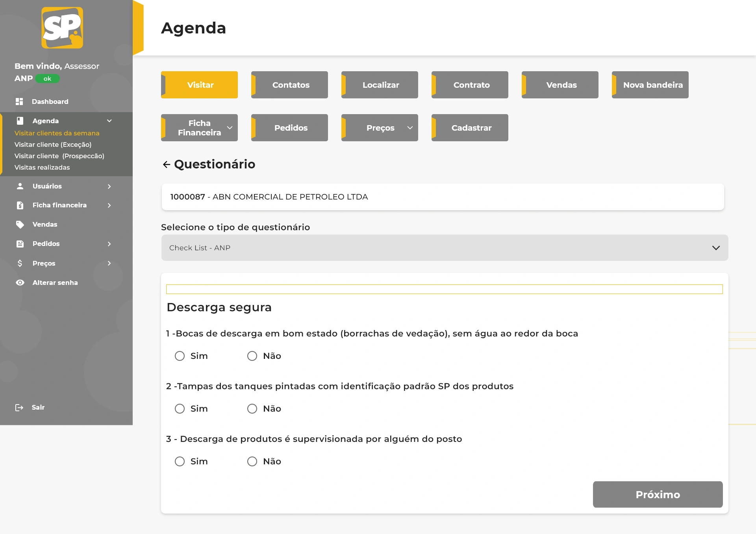The image size is (756, 534).
Task: Open the Check List - ANP dropdown
Action: (445, 248)
